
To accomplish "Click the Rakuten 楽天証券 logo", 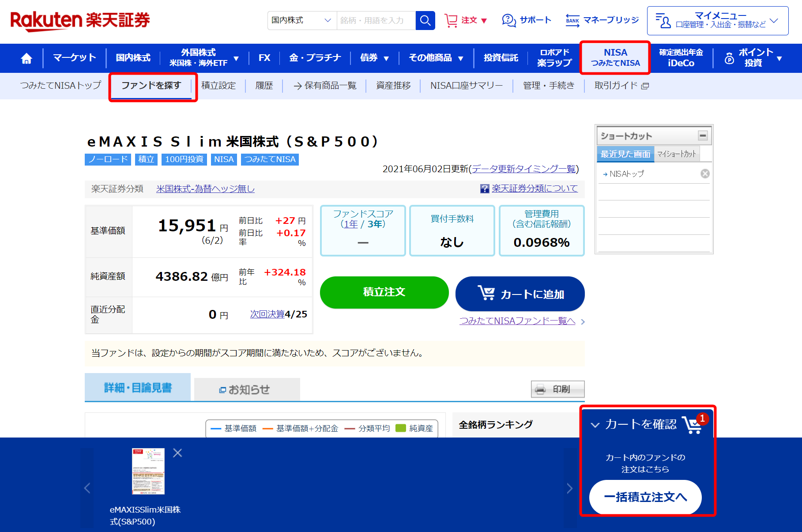I will (80, 21).
